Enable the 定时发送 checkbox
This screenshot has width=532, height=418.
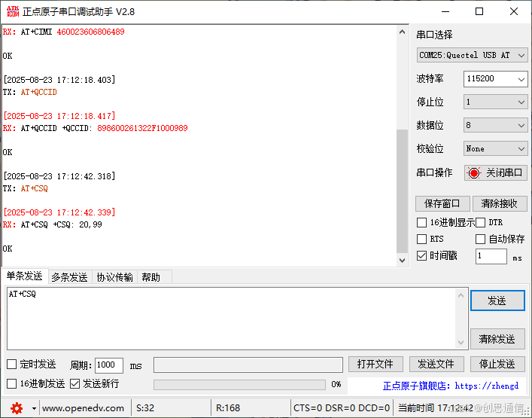[12, 365]
